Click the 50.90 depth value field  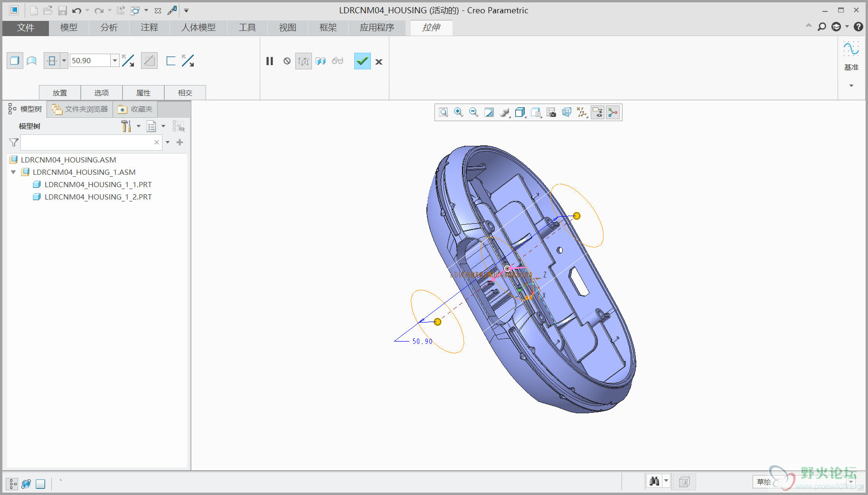tap(90, 61)
